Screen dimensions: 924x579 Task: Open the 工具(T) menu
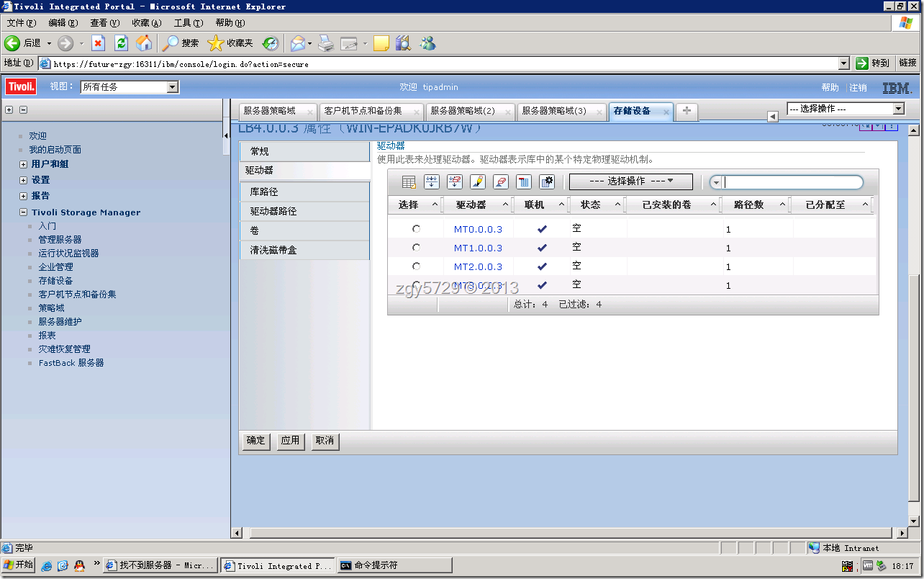[x=189, y=23]
